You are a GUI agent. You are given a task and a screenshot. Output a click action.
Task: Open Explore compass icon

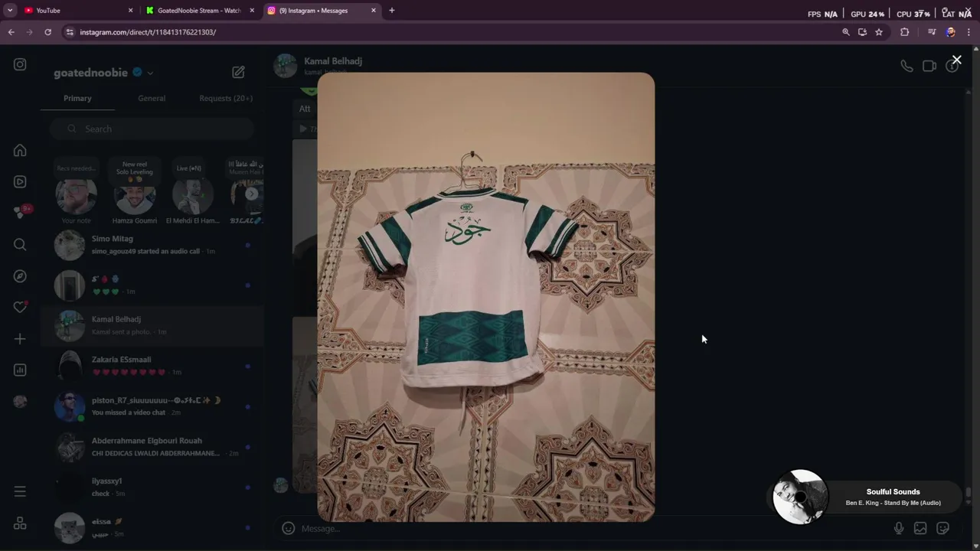click(20, 275)
